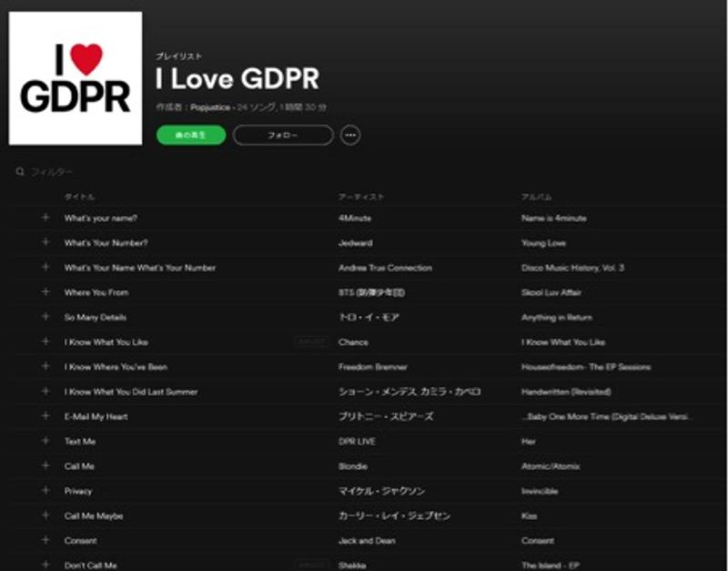This screenshot has height=571, width=728.
Task: Open artist 'DPR LIVE'
Action: [357, 442]
